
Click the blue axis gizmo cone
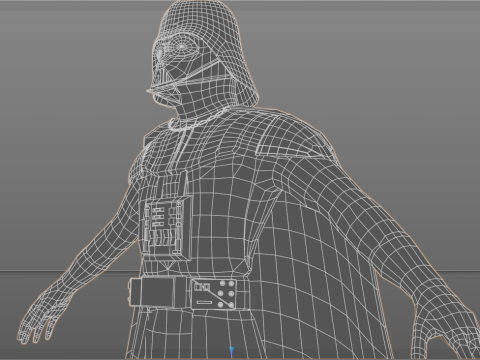(232, 352)
